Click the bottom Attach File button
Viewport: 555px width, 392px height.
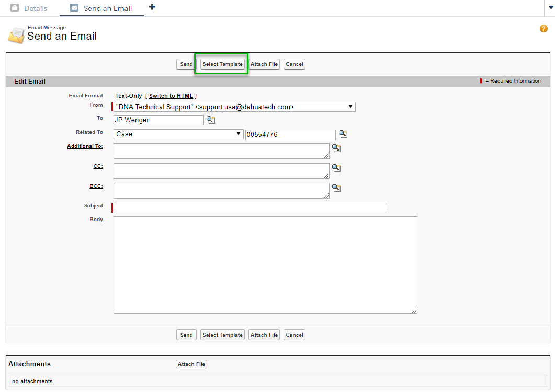coord(264,335)
